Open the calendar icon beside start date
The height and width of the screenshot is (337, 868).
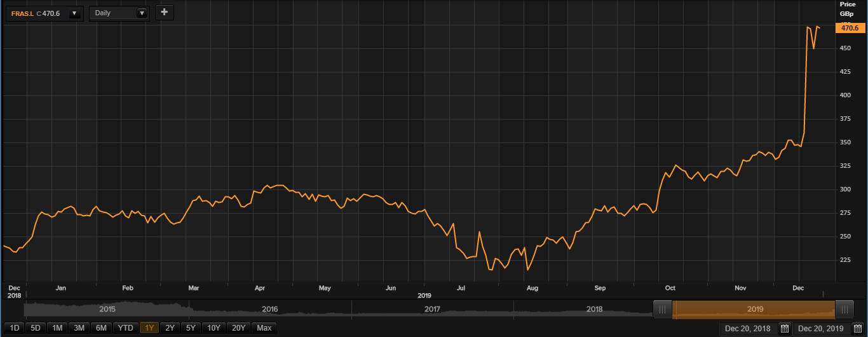click(784, 329)
